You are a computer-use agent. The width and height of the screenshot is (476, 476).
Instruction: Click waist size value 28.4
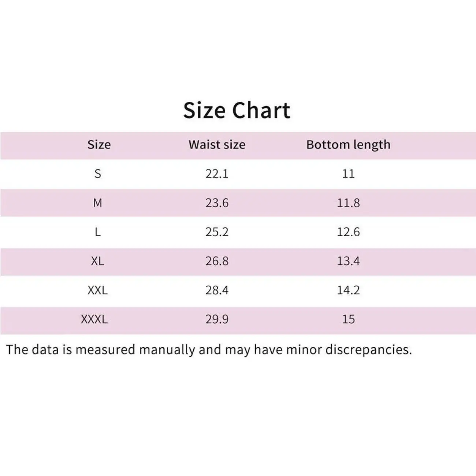(x=217, y=290)
